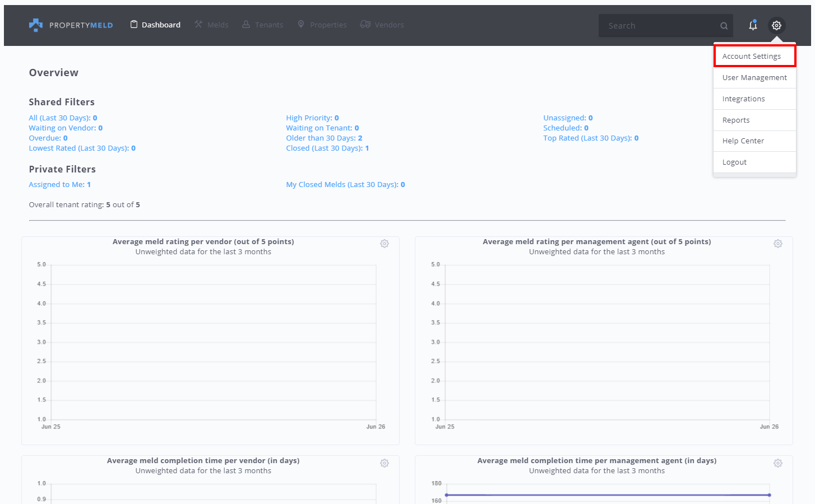Open settings gear on vendor completion time chart
Viewport: 815px width, 504px height.
(385, 463)
